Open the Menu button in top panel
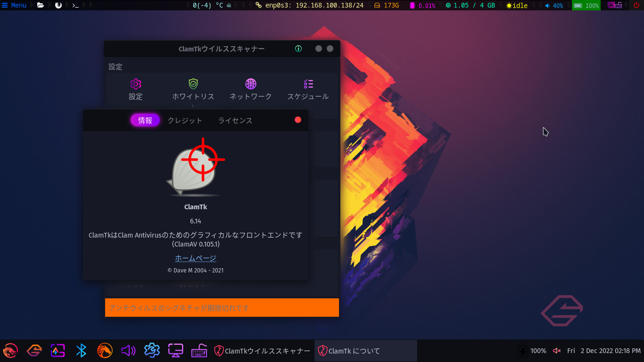This screenshot has height=362, width=644. tap(14, 5)
